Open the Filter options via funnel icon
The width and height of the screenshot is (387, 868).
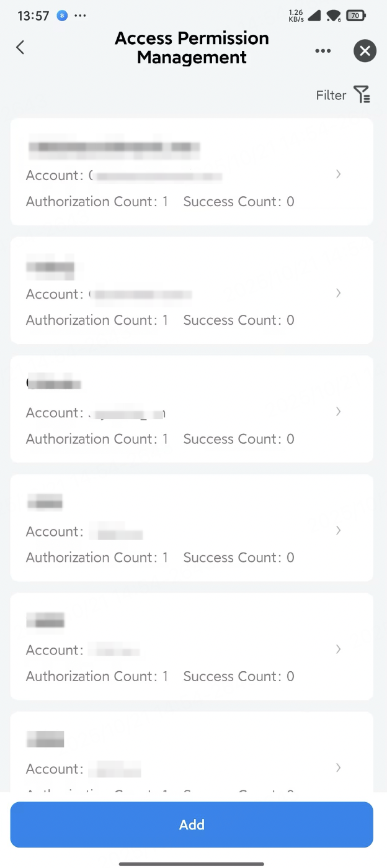point(362,94)
